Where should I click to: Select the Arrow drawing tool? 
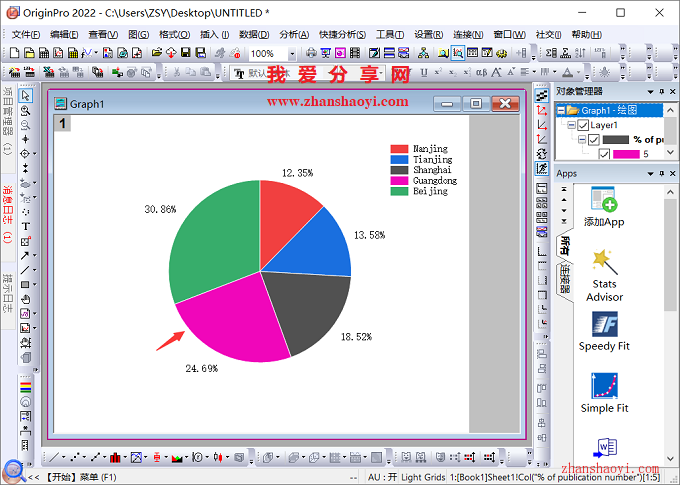(25, 256)
